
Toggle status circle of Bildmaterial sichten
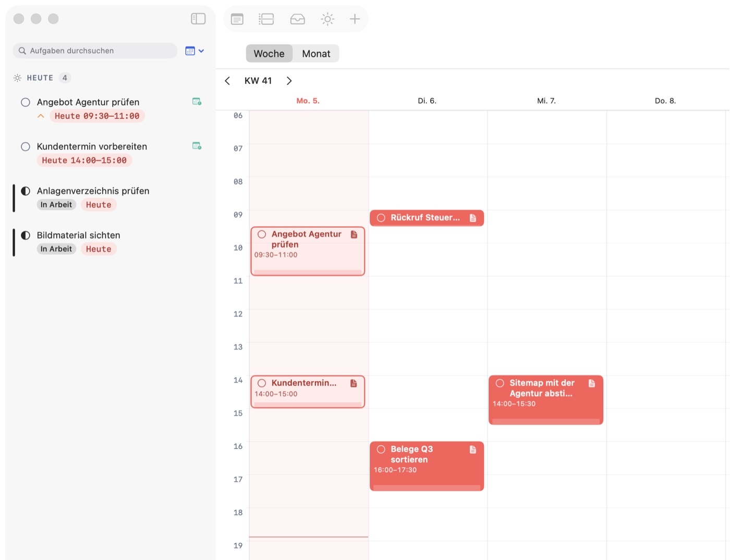(x=26, y=235)
